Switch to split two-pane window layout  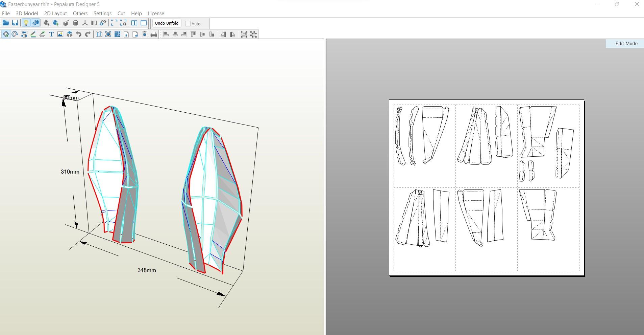click(134, 23)
